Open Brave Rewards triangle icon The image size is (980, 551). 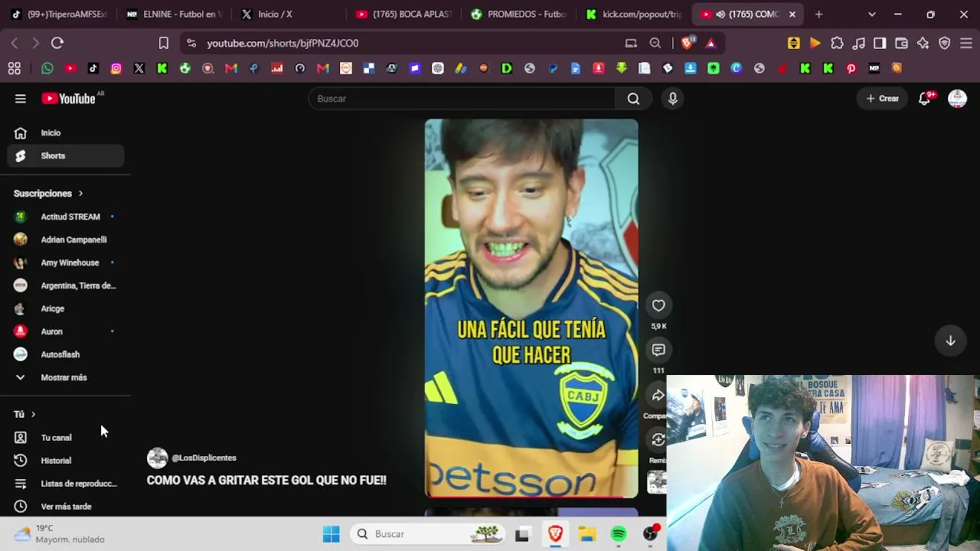710,44
